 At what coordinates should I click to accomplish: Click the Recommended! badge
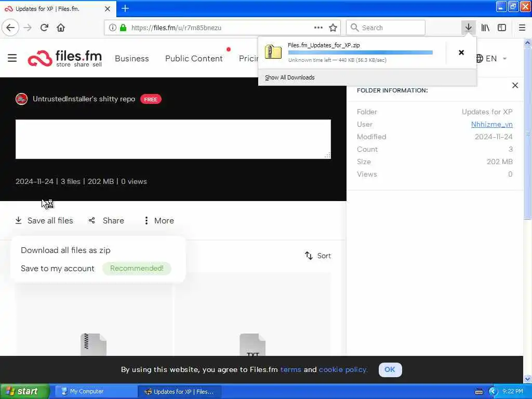click(x=137, y=269)
